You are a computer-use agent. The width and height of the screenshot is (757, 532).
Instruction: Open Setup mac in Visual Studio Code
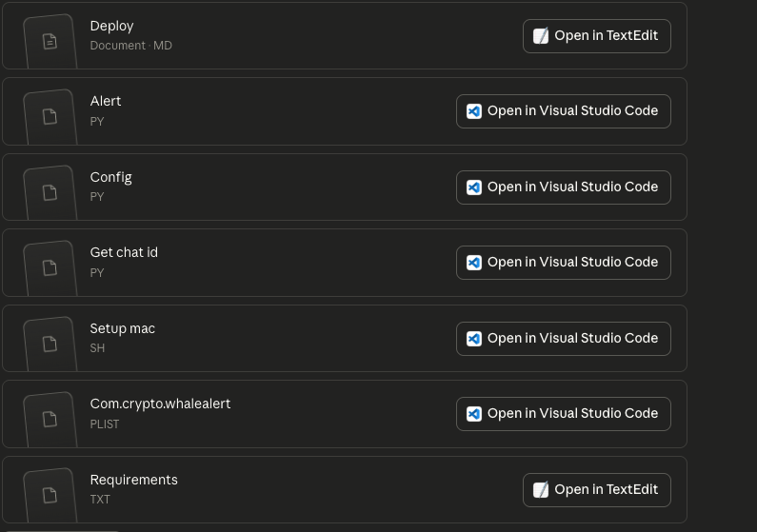(x=563, y=339)
